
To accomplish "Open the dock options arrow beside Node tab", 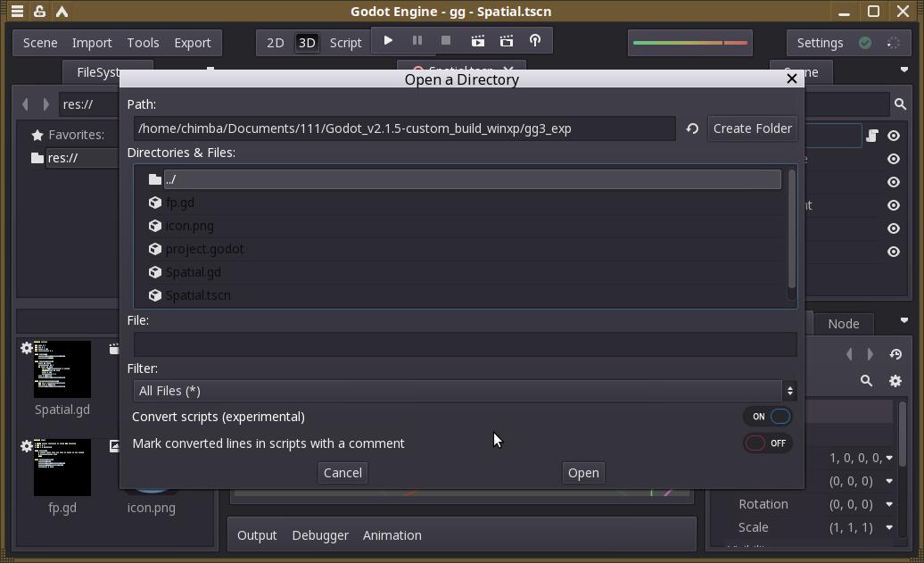I will coord(904,320).
